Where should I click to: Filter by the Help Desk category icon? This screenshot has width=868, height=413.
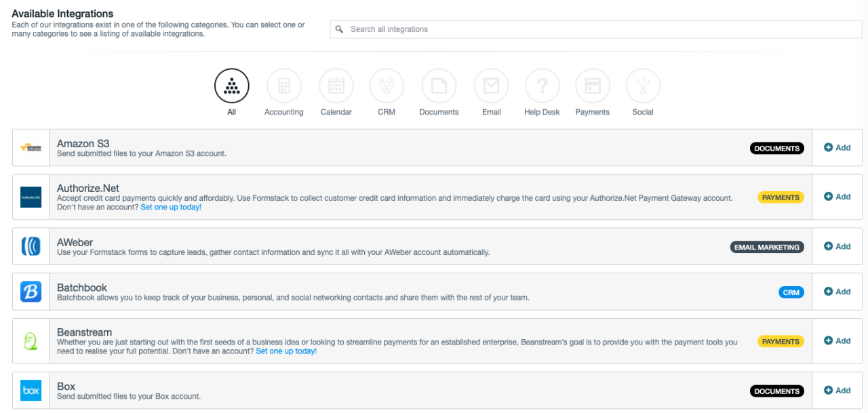click(x=542, y=86)
